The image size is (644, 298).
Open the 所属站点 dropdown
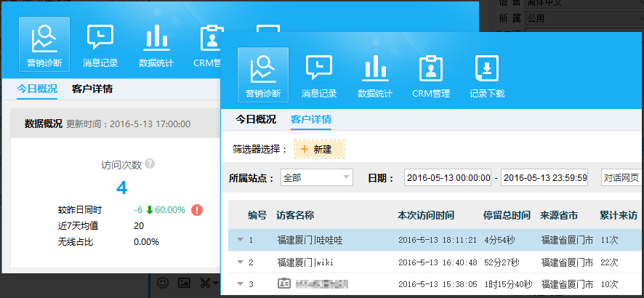coord(316,178)
